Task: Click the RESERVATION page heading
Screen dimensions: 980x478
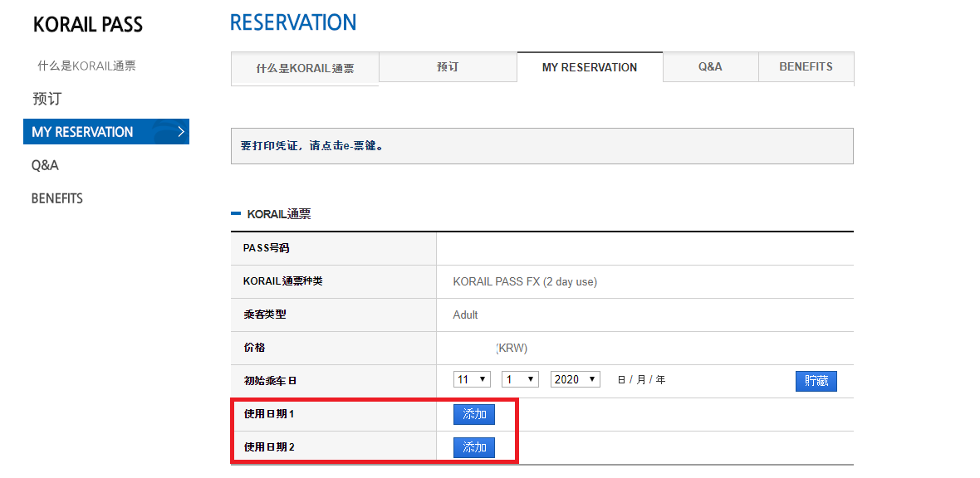Action: click(293, 22)
